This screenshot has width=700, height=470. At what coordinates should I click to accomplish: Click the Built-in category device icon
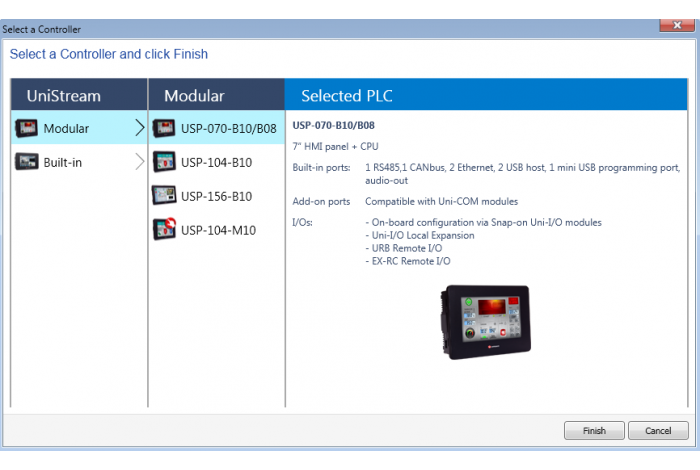coord(26,162)
